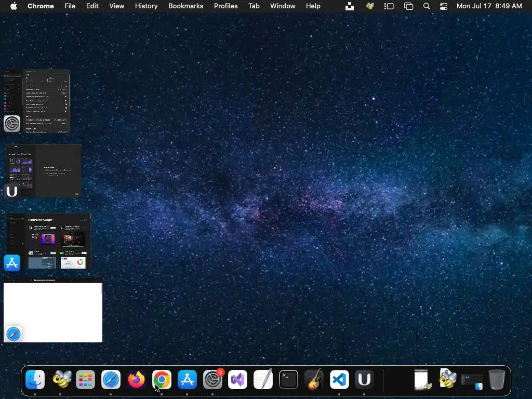The width and height of the screenshot is (532, 399).
Task: Click the Google Chrome Dock icon
Action: point(162,379)
